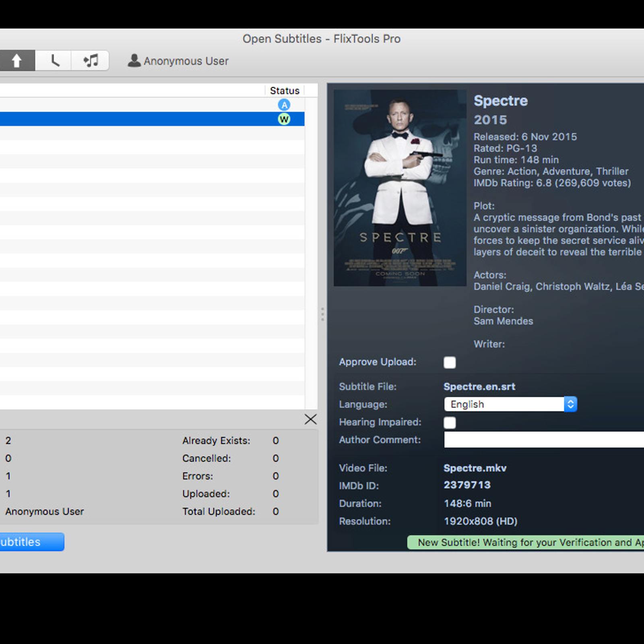Click the IMDb Rating 6.8 line

[x=552, y=183]
